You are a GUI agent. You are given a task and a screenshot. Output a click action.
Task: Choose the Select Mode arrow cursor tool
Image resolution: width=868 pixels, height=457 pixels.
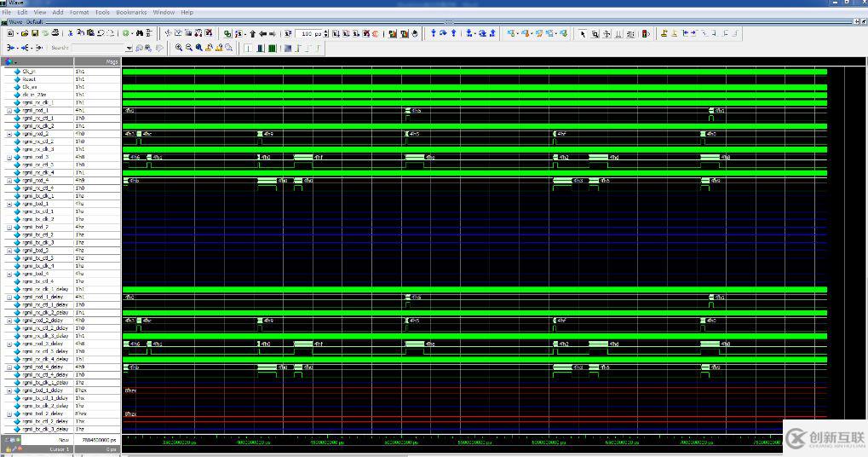point(583,33)
